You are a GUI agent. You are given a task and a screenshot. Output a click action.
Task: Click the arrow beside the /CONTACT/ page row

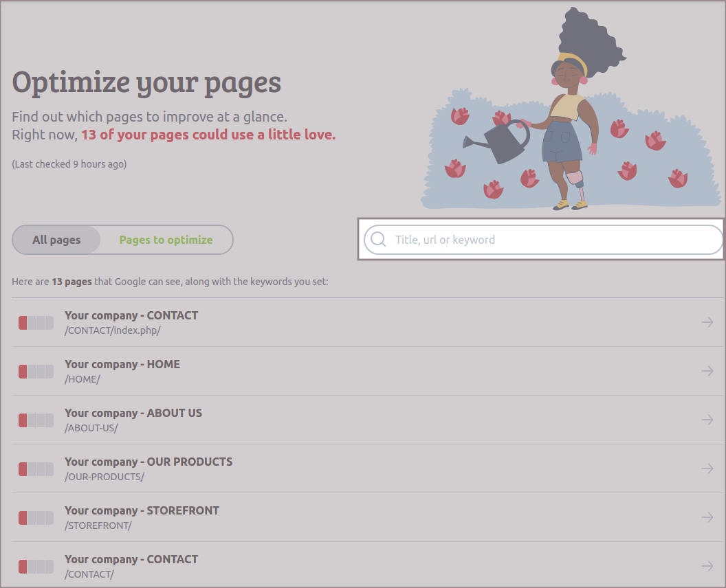tap(707, 566)
